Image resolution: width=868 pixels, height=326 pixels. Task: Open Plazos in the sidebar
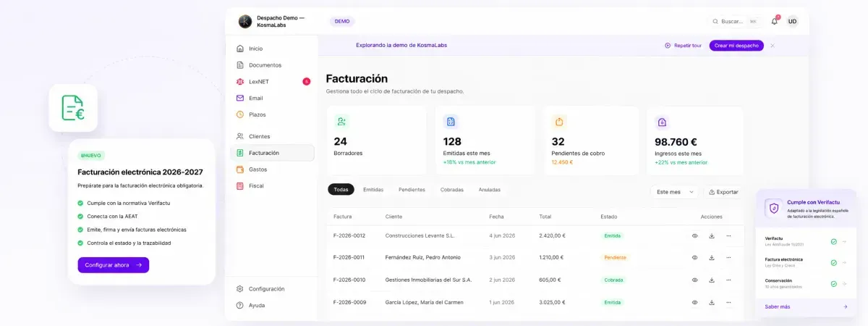pyautogui.click(x=272, y=114)
